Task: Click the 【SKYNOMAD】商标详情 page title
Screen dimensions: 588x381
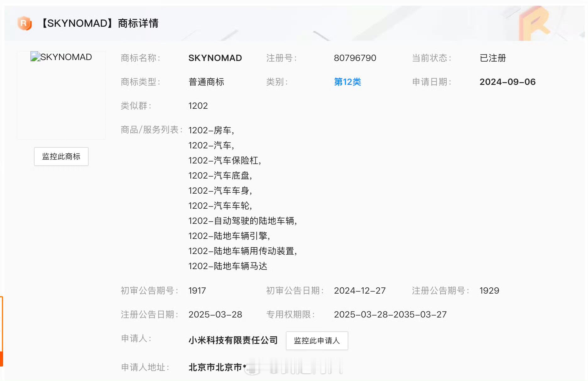Action: tap(99, 23)
